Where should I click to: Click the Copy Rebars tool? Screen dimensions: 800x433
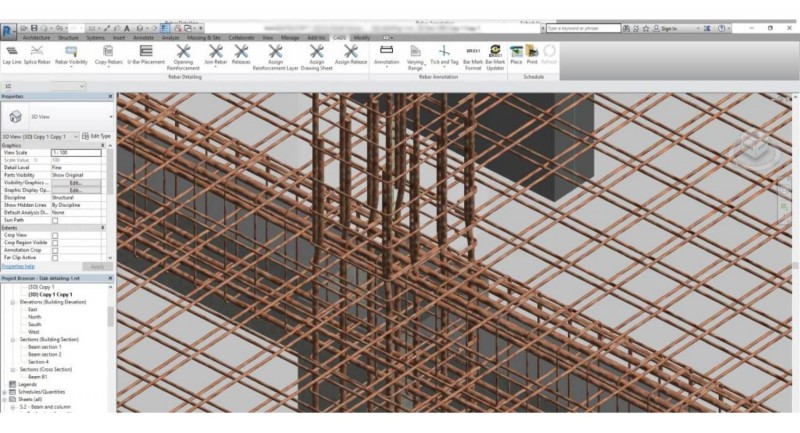[108, 55]
